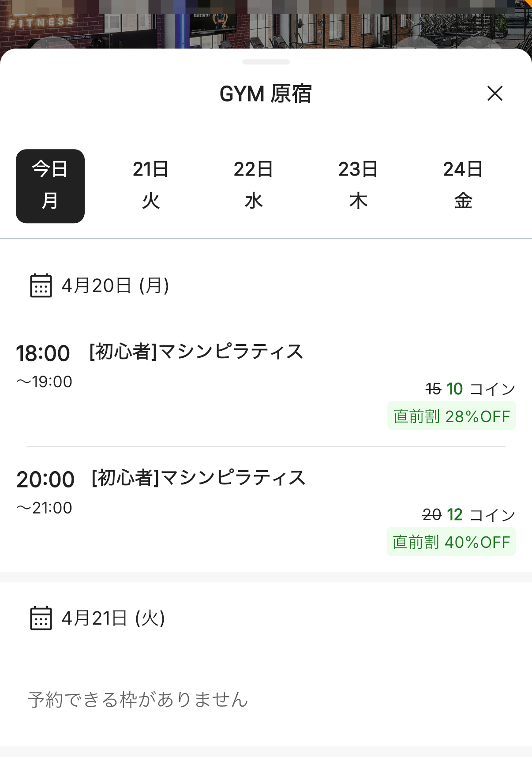Select the 24日 金 date tab

pos(463,186)
